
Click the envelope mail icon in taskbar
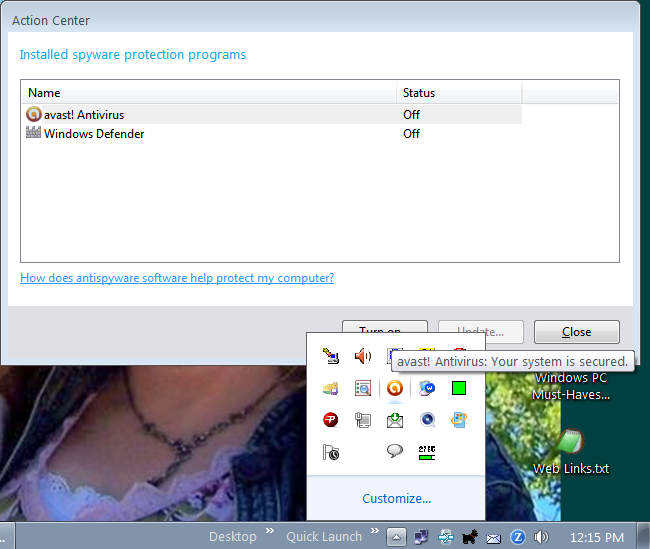click(494, 538)
